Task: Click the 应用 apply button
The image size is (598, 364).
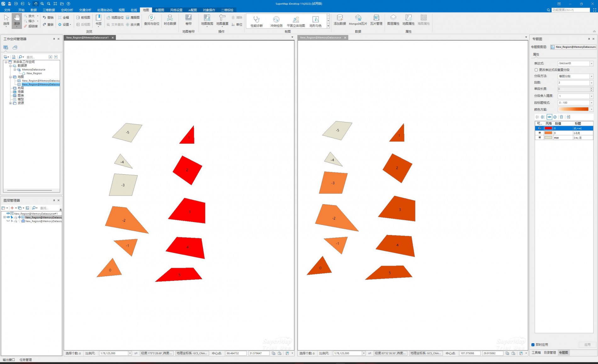Action: coord(587,344)
